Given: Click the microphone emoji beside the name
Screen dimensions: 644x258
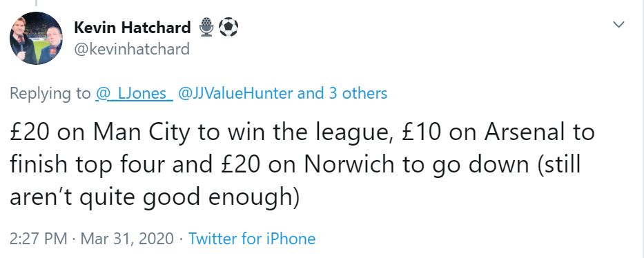Looking at the screenshot, I should (x=206, y=27).
